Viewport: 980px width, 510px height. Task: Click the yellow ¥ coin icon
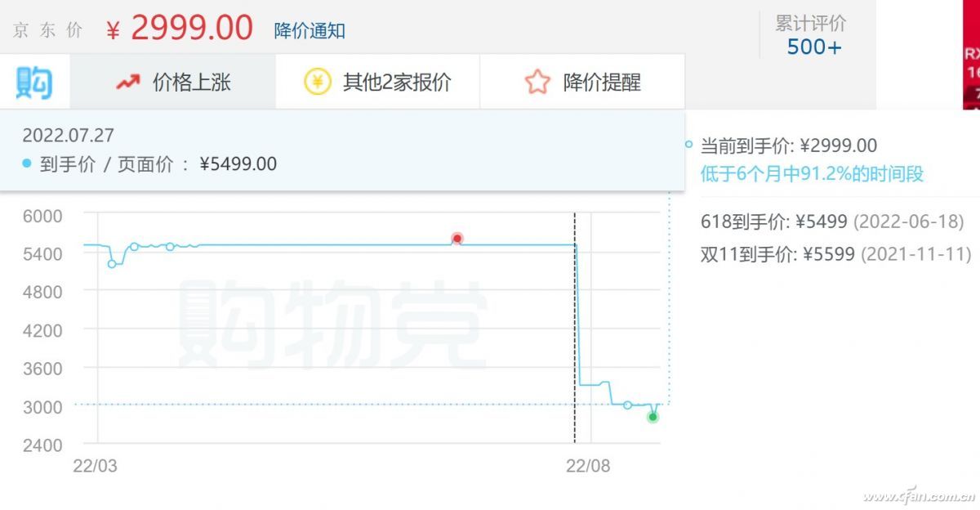click(318, 82)
